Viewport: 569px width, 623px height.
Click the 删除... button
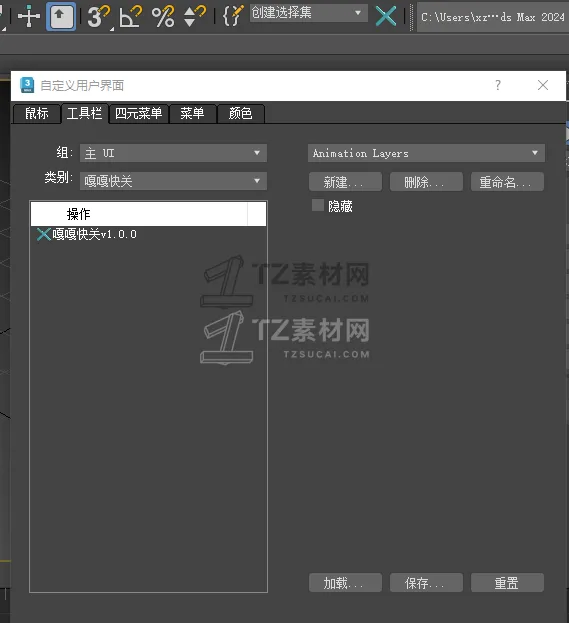426,182
